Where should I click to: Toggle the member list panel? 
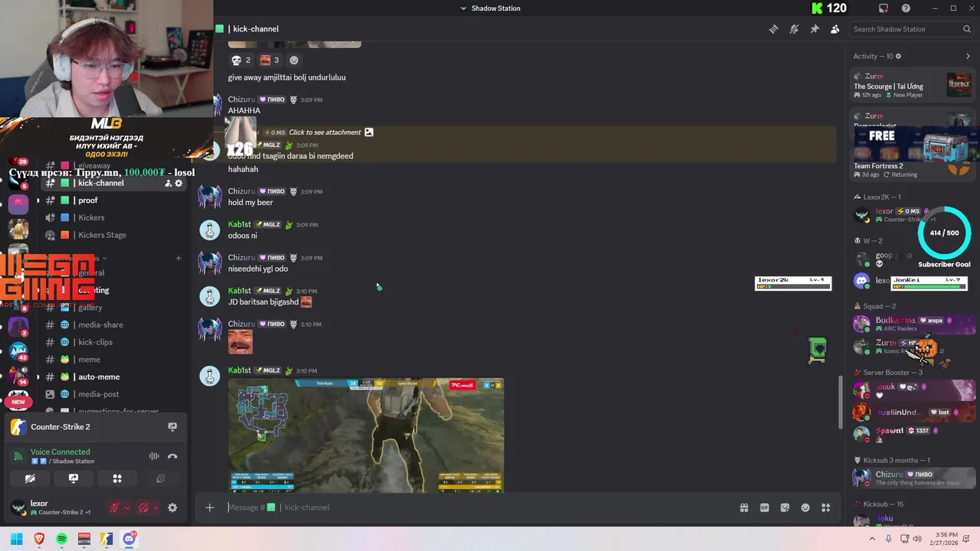pos(835,29)
